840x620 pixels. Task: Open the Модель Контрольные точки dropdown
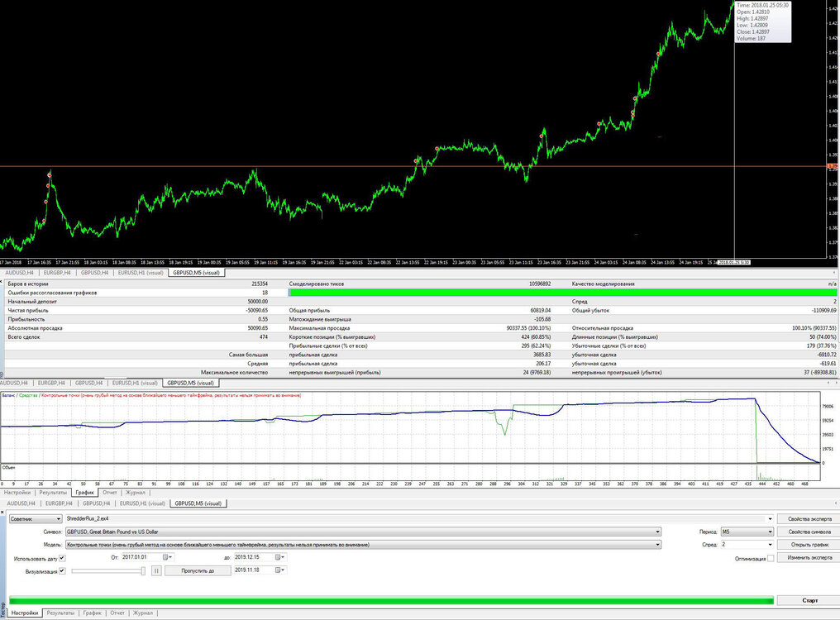(363, 545)
